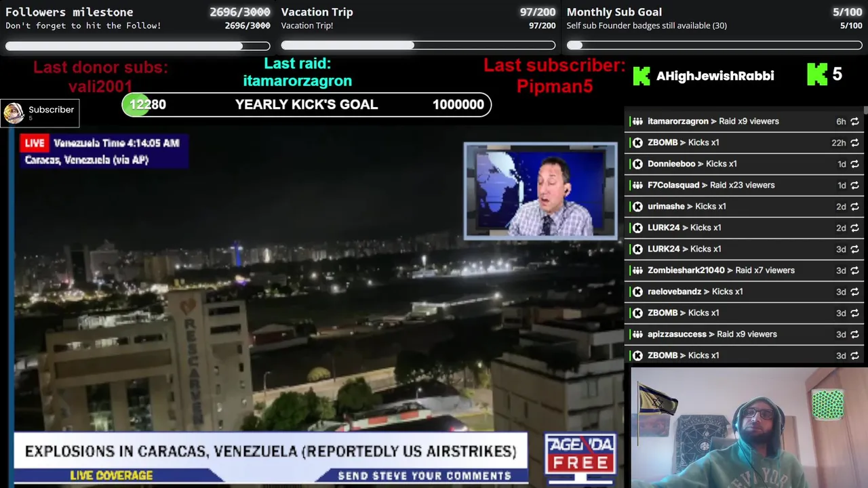Click the Kick icon beside Donnieeboo
Image resolution: width=868 pixels, height=488 pixels.
click(637, 164)
